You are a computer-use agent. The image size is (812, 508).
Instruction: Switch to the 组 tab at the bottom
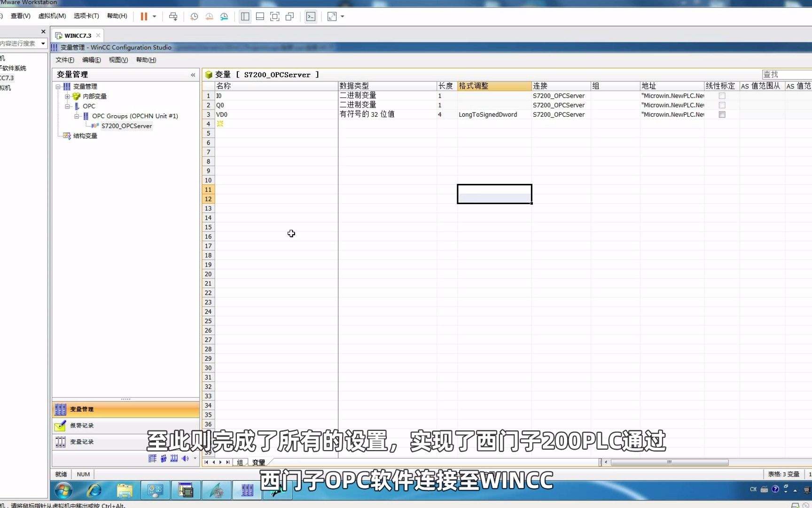240,462
